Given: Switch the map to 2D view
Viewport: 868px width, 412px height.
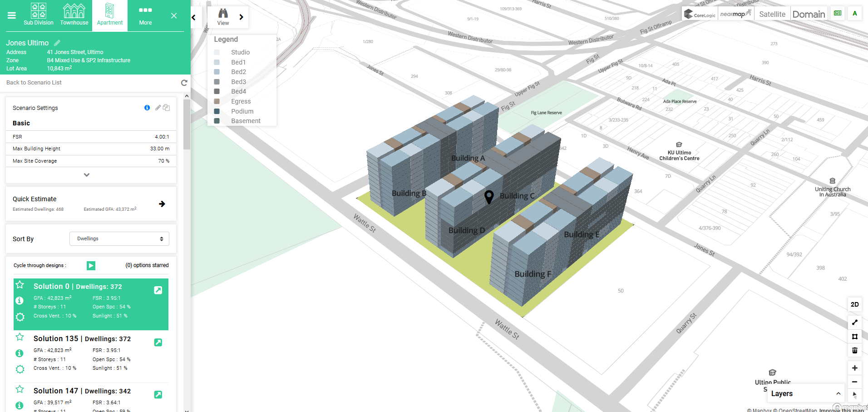Looking at the screenshot, I should tap(855, 304).
